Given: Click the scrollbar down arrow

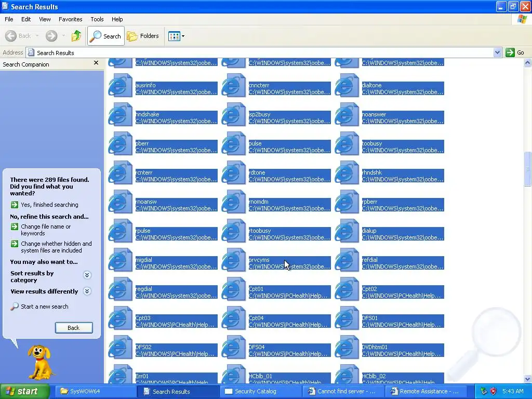Looking at the screenshot, I should coord(527,379).
